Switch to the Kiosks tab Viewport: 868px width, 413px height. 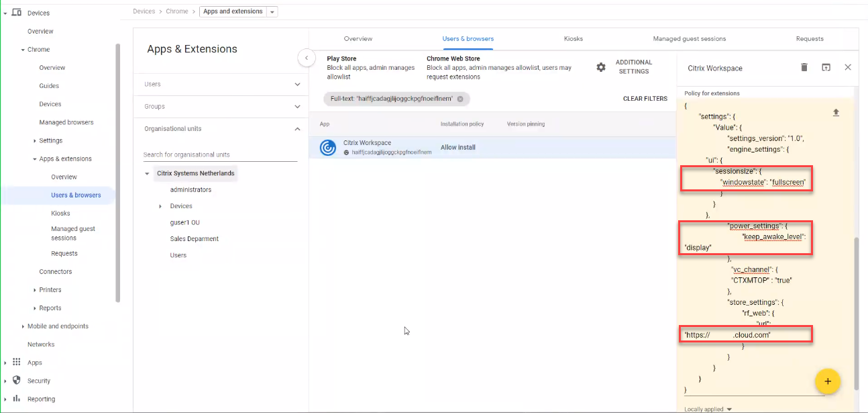click(573, 39)
